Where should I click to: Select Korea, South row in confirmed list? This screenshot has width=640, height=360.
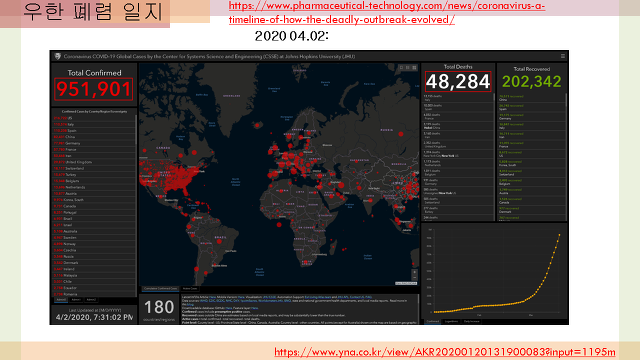[94, 200]
